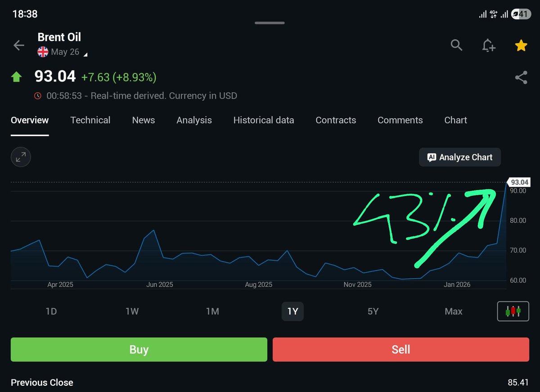Tap the Nov 2025 axis label
The height and width of the screenshot is (392, 540).
358,285
